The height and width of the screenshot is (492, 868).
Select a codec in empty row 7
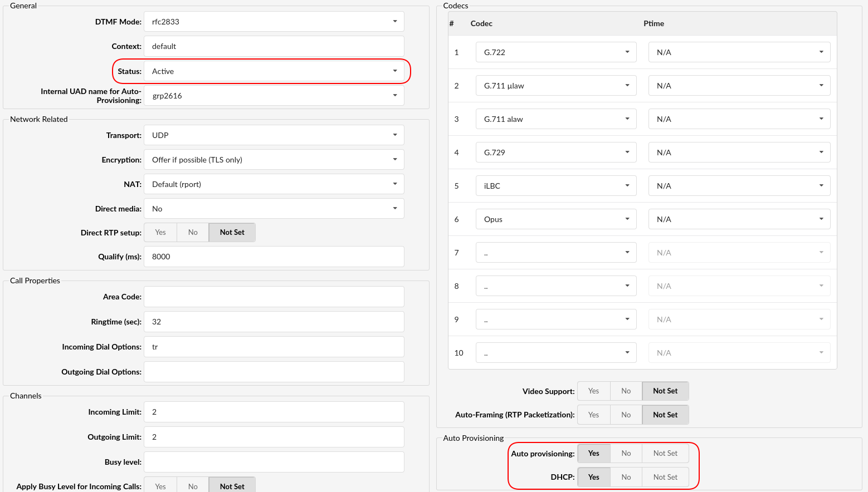pyautogui.click(x=555, y=253)
